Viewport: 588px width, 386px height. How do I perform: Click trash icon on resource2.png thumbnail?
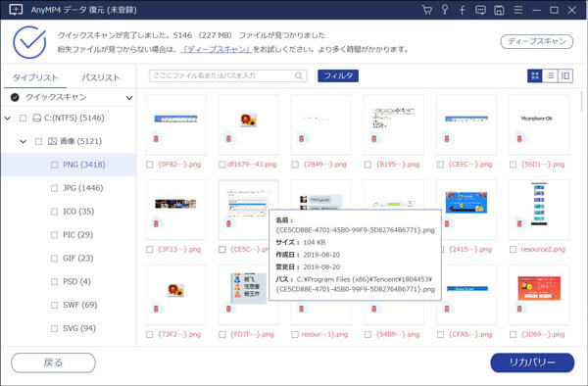[x=519, y=223]
